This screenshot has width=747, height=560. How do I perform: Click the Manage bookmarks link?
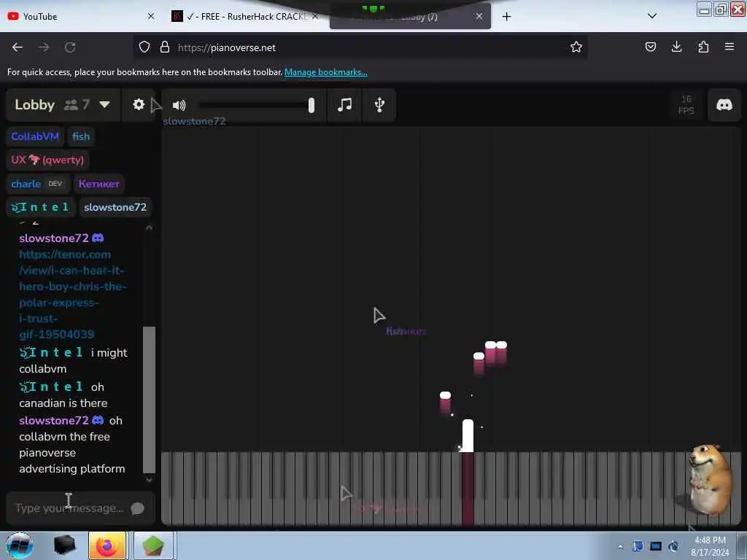click(326, 72)
